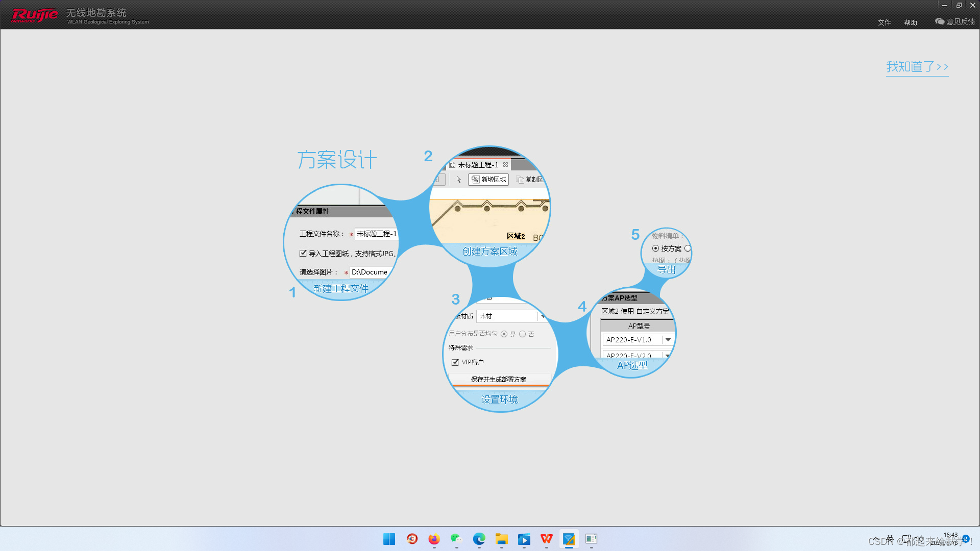The width and height of the screenshot is (980, 551).
Task: Open the 帮助 menu
Action: tap(910, 22)
